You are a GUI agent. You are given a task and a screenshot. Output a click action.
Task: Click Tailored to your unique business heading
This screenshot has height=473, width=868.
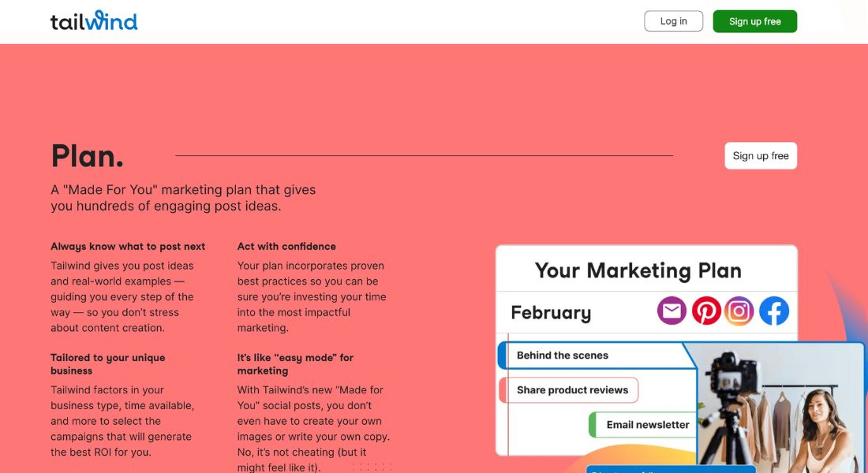point(108,364)
